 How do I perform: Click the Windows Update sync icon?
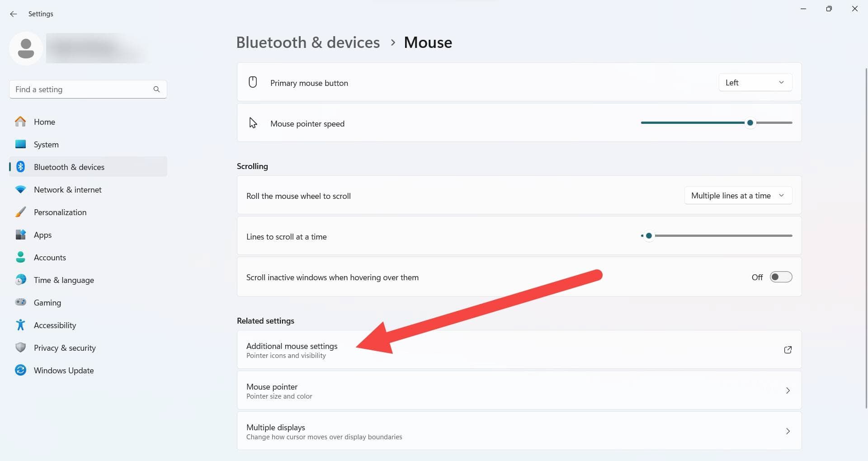coord(20,370)
